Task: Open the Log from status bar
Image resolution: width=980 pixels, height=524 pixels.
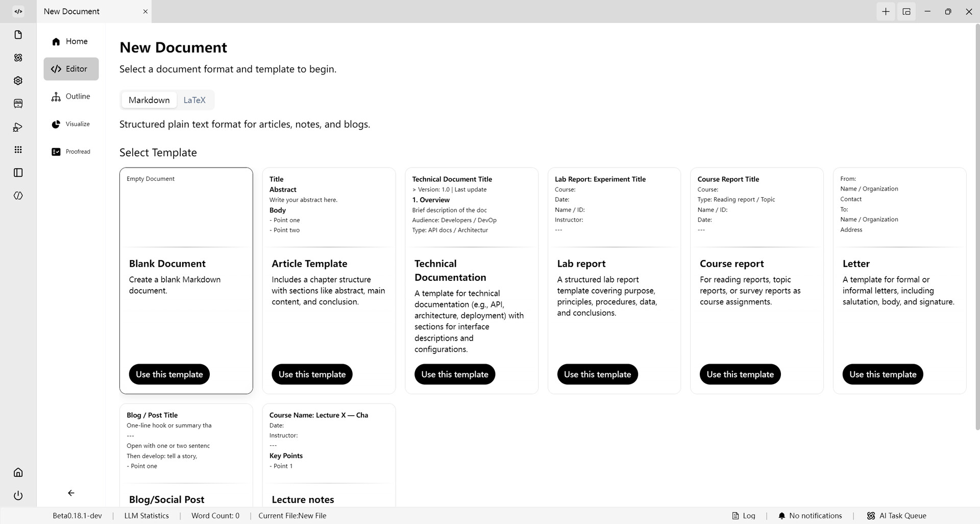Action: tap(744, 516)
